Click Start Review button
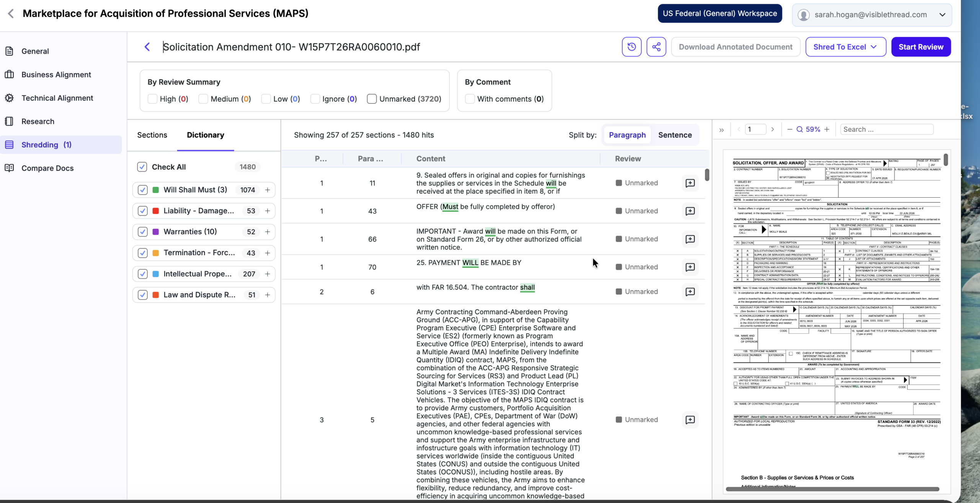 (x=921, y=47)
